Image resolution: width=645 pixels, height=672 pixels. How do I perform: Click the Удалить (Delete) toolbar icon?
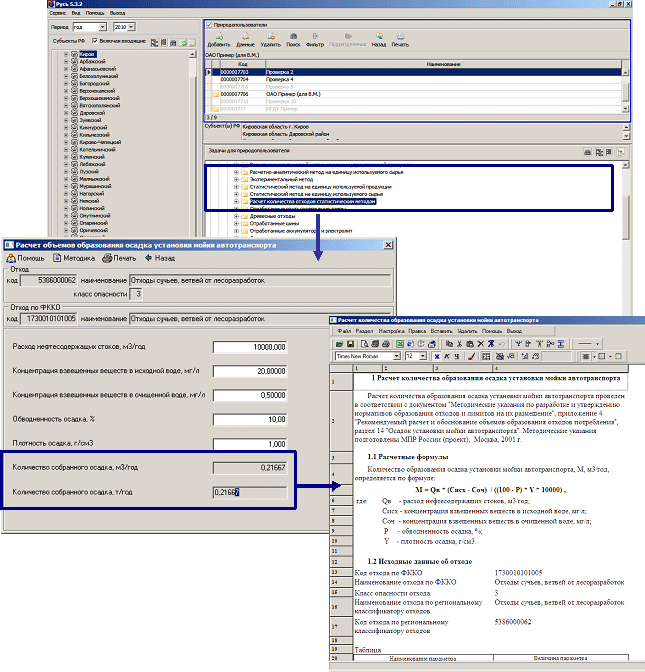point(272,38)
